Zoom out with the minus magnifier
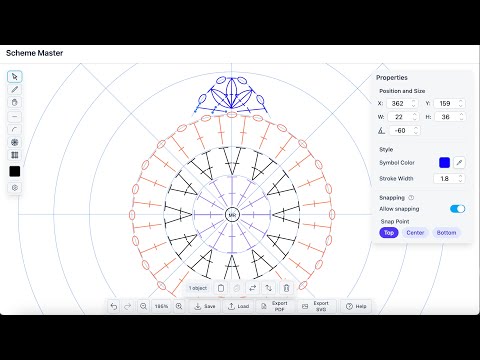This screenshot has width=480, height=360. (144, 306)
